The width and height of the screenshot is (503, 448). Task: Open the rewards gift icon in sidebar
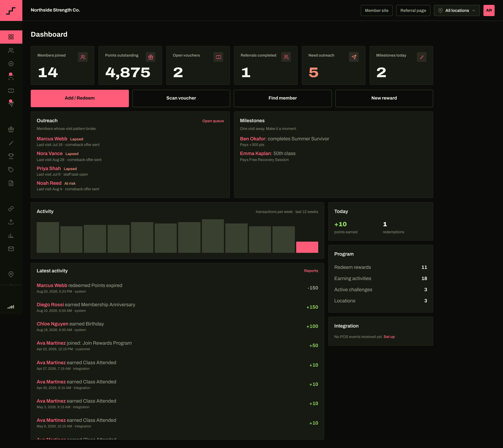coord(11,130)
